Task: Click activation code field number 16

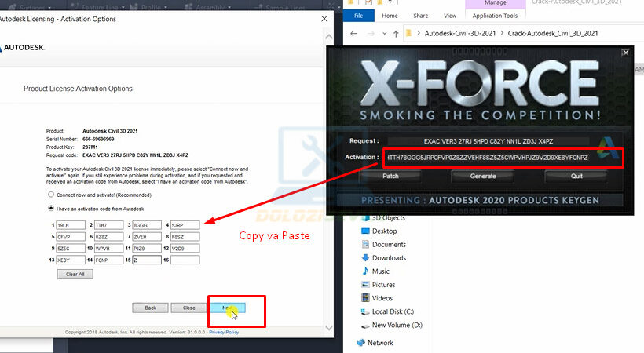Action: [185, 260]
